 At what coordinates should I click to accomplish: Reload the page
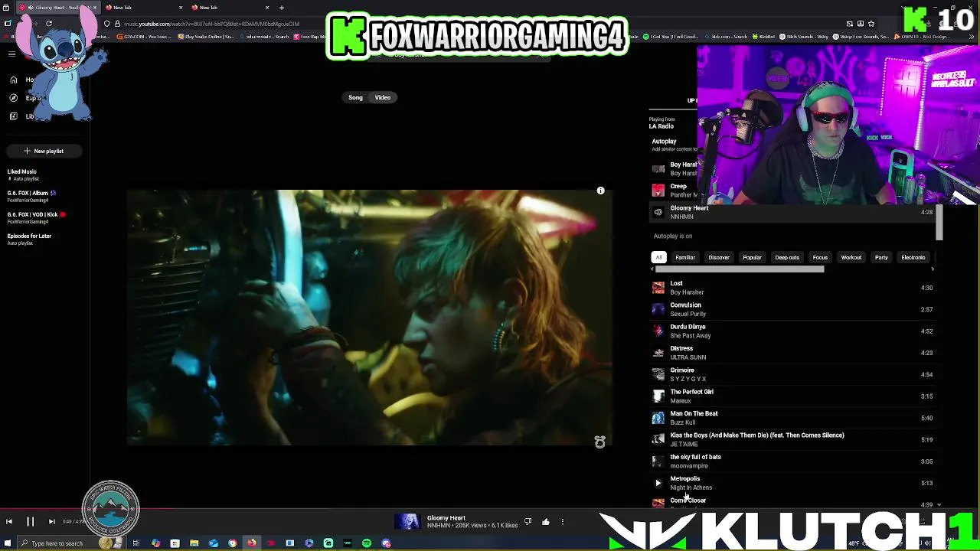pos(48,24)
